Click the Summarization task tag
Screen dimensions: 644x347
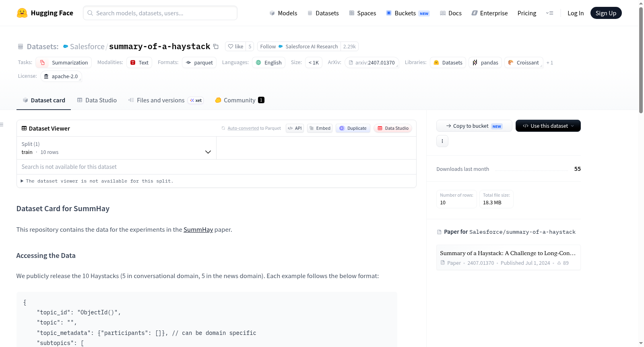[64, 62]
